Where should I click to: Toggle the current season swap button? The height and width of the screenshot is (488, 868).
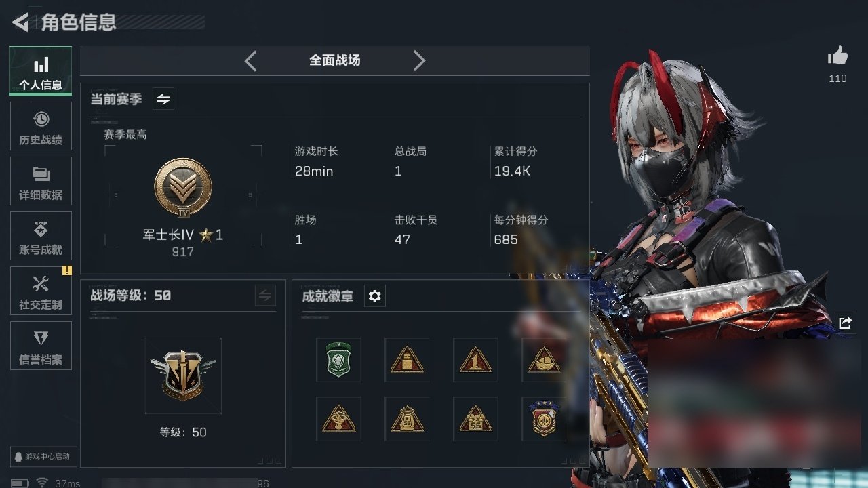tap(163, 99)
